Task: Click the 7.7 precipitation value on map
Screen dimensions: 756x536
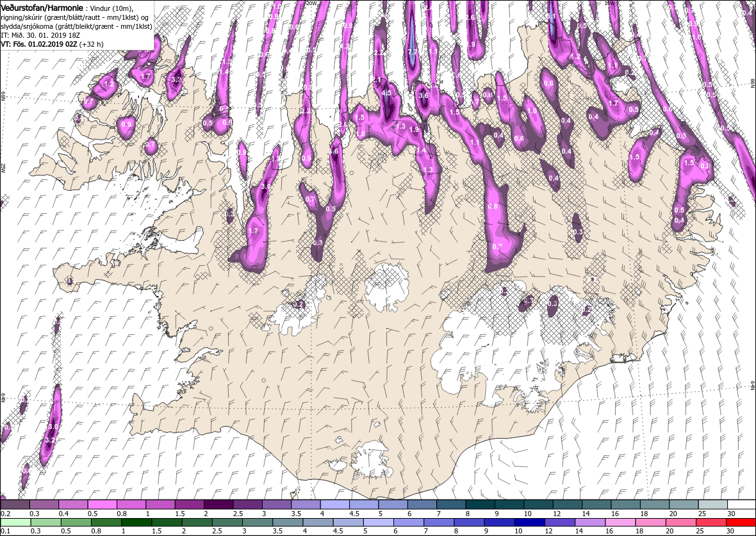Action: coord(412,52)
